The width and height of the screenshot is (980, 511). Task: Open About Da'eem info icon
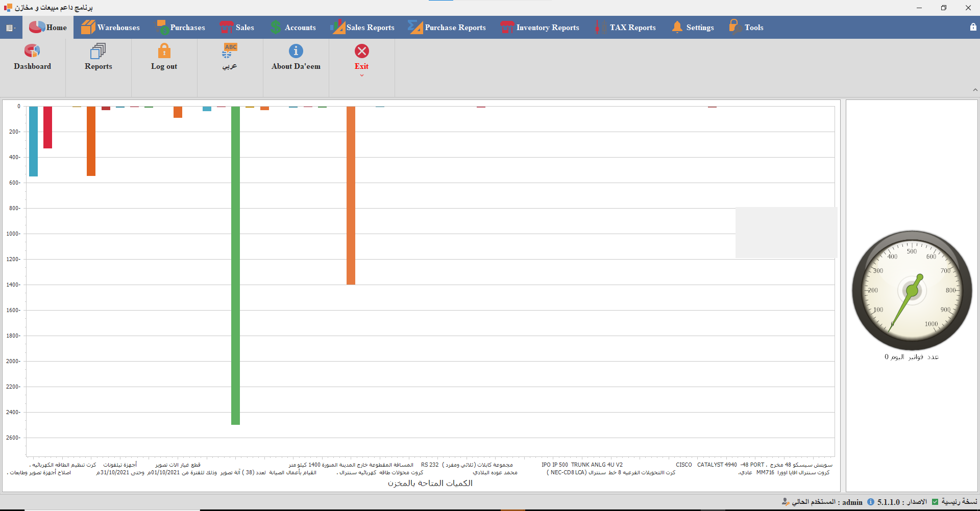296,51
